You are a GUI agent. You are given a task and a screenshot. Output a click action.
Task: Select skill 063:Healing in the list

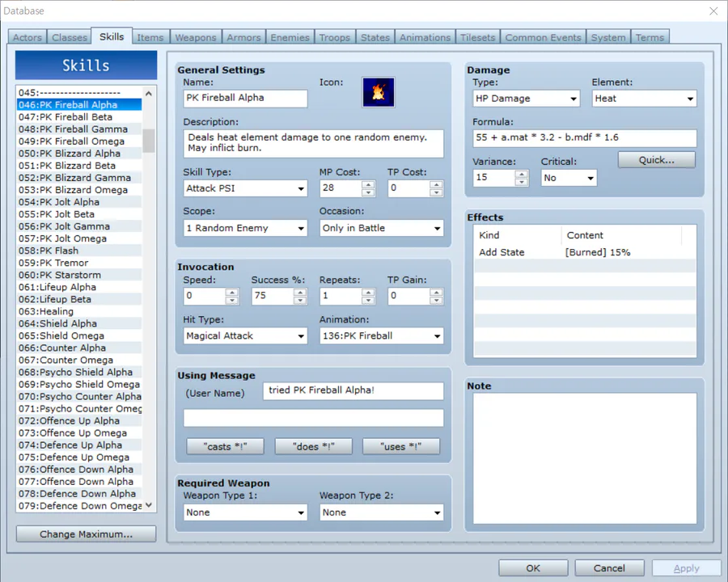(x=79, y=311)
